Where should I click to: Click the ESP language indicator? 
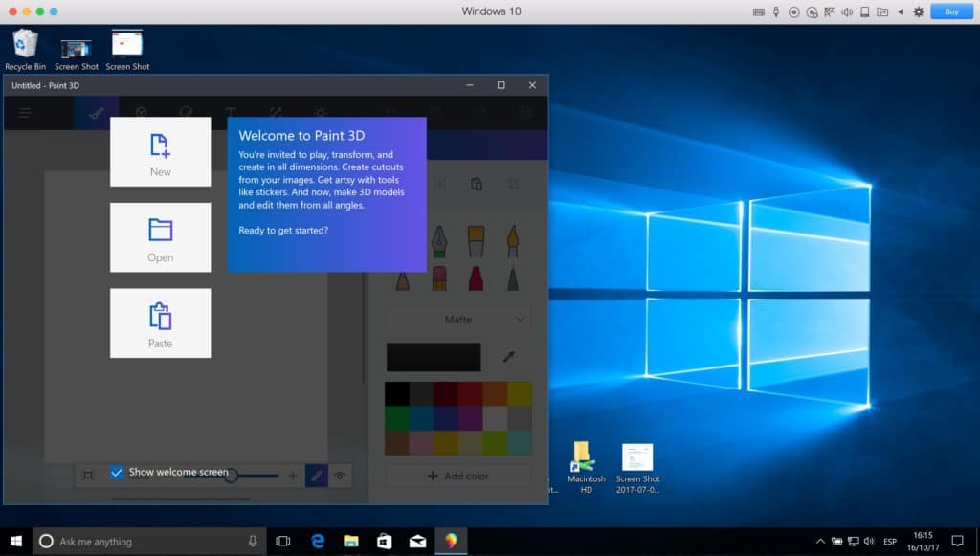point(890,541)
